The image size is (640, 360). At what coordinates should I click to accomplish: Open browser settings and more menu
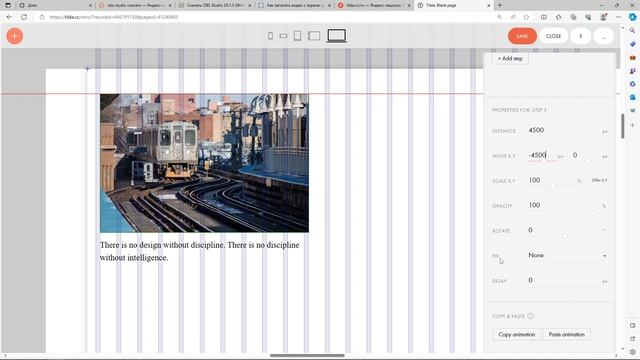click(x=618, y=17)
